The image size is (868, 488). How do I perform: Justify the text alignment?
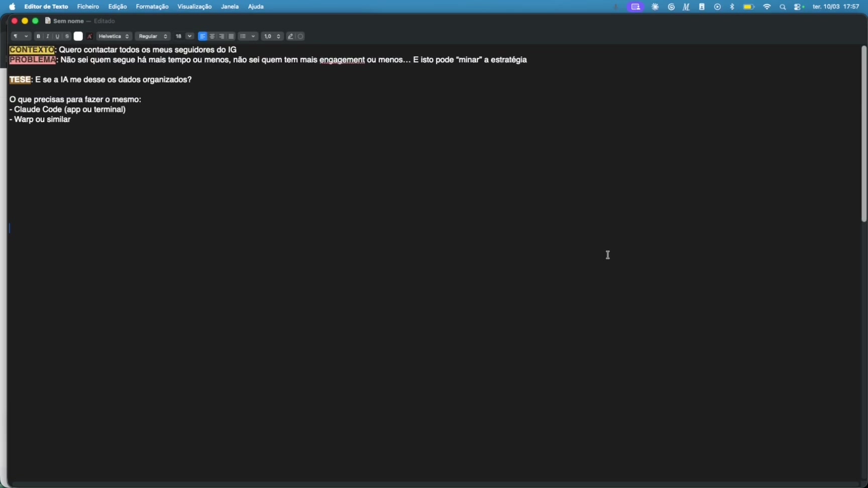232,36
